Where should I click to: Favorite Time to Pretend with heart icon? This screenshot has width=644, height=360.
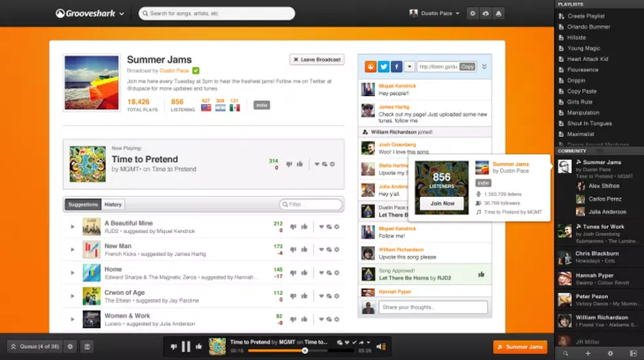[x=317, y=164]
